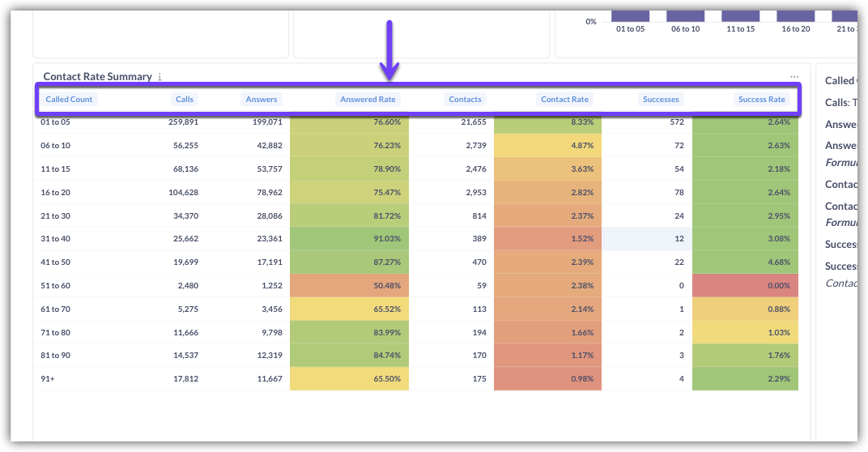Select the 259,891 Calls value
This screenshot has width=868, height=452.
[x=183, y=122]
